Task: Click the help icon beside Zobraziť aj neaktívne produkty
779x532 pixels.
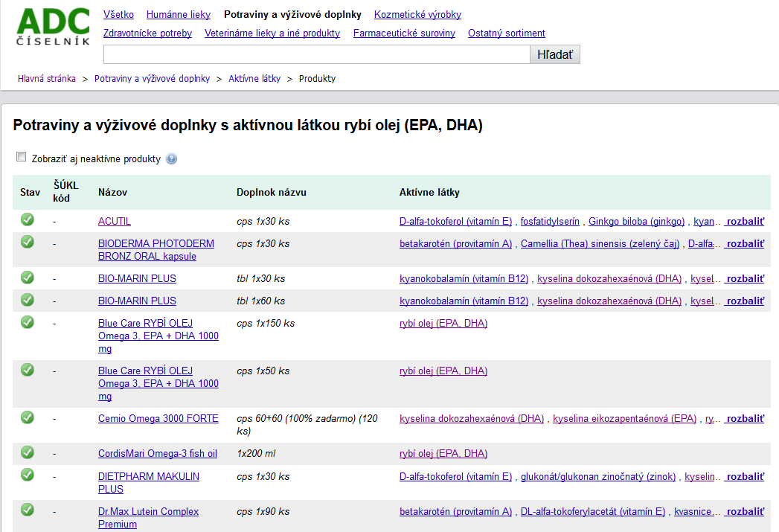Action: point(171,159)
